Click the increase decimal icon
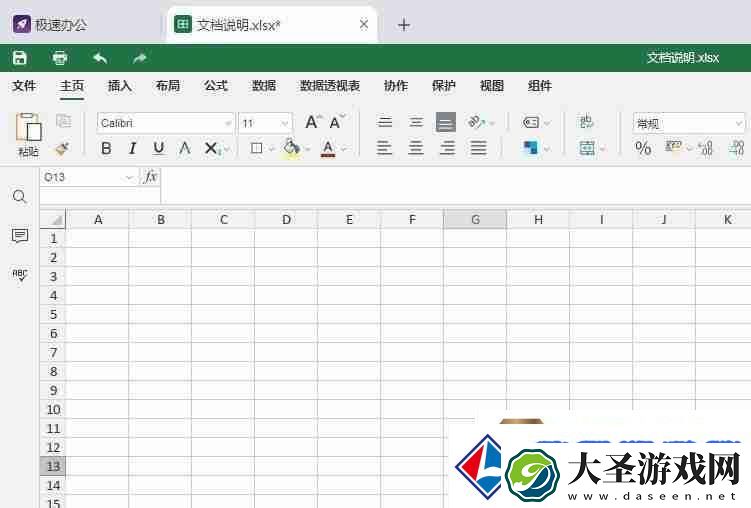The width and height of the screenshot is (751, 508). pyautogui.click(x=737, y=148)
